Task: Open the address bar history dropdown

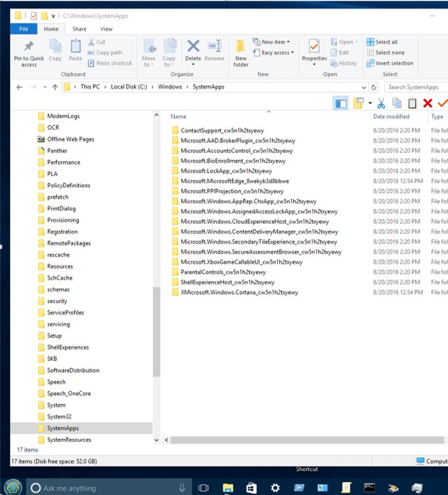Action: click(x=363, y=87)
